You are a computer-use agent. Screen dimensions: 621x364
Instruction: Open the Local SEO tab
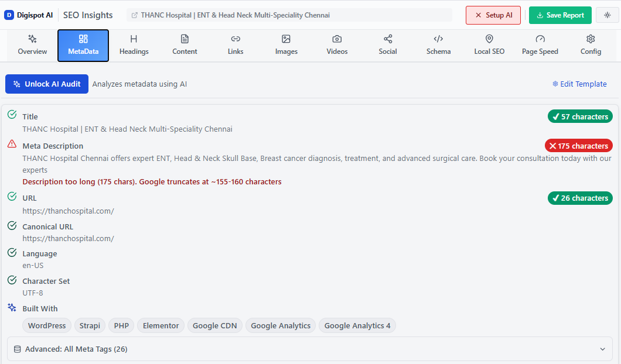[489, 46]
